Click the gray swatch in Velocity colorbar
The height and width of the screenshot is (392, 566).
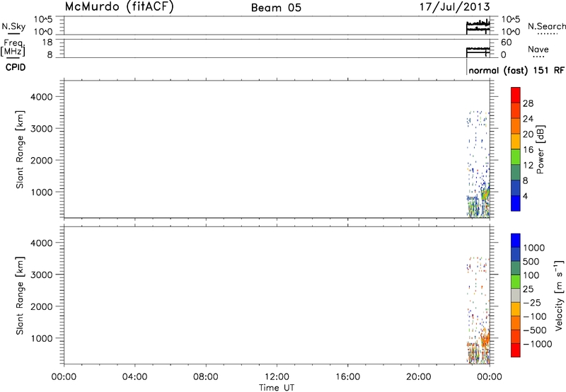(516, 295)
